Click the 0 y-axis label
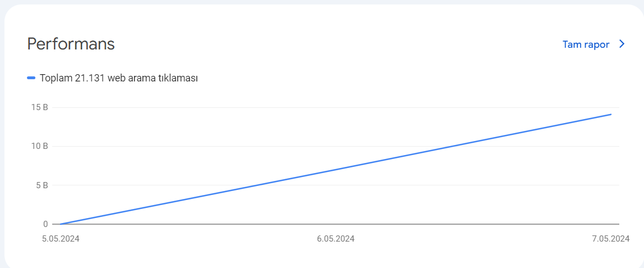 45,224
